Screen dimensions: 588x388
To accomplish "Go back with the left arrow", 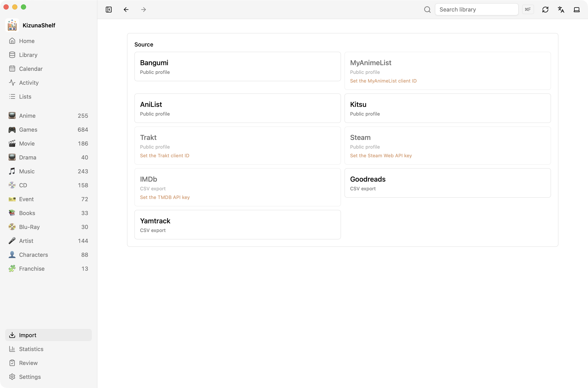I will click(126, 9).
